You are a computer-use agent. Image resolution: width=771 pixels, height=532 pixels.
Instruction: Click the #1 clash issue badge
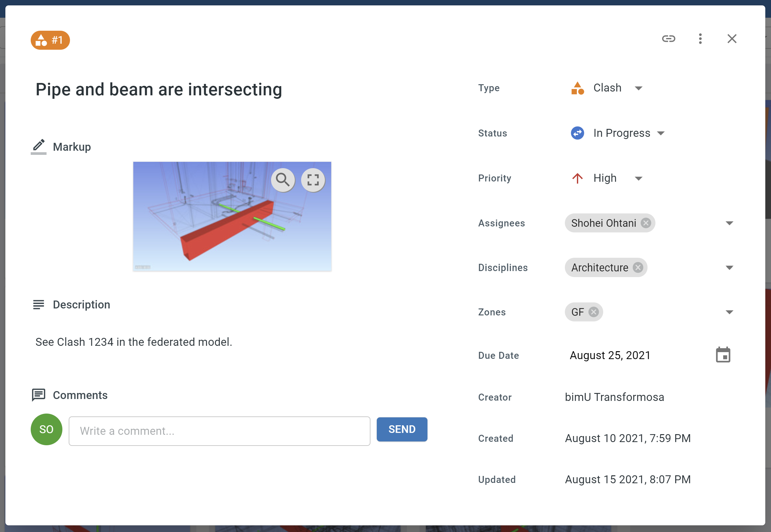click(x=50, y=40)
